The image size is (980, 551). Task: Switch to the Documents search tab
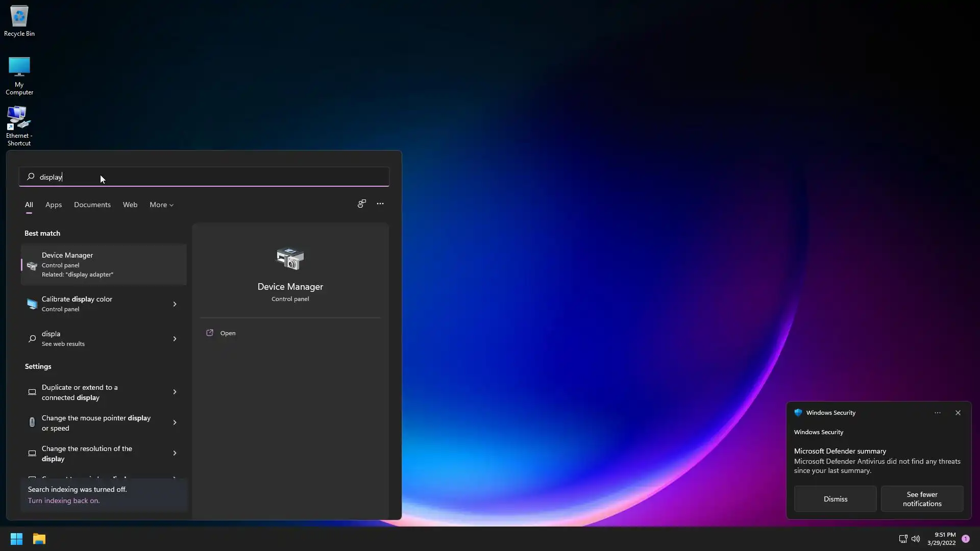click(x=92, y=205)
